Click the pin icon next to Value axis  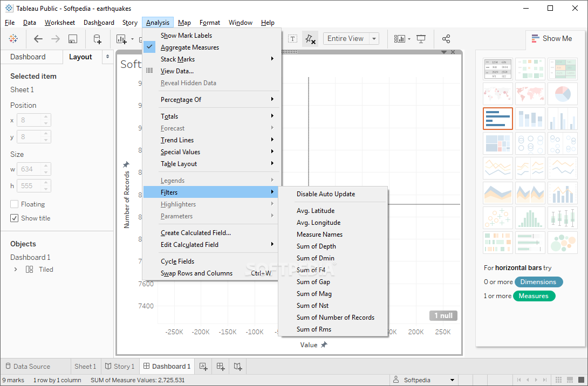coord(324,344)
